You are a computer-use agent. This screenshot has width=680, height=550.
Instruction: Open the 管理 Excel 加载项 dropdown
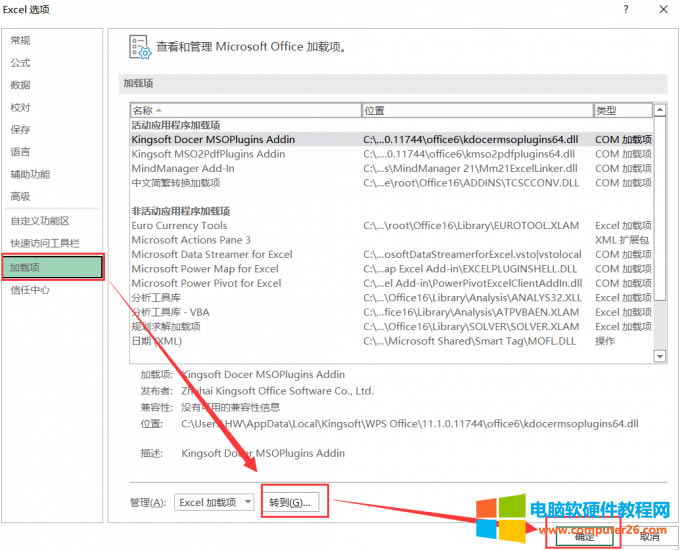point(214,502)
